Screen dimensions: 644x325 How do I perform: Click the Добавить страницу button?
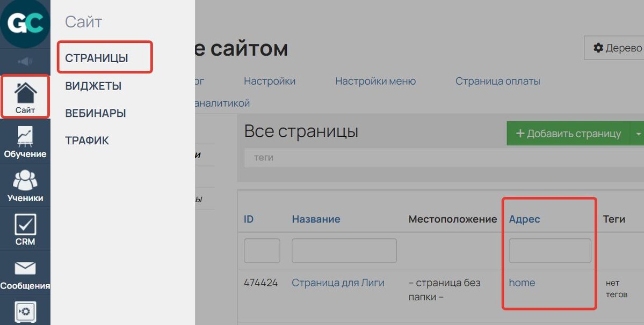[568, 133]
